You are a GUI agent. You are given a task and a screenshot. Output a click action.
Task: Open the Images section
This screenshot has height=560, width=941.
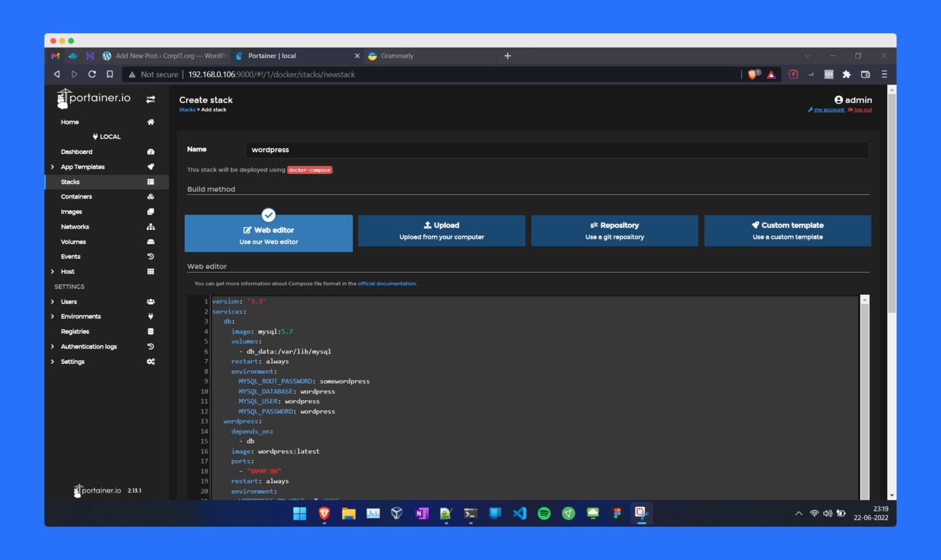72,211
